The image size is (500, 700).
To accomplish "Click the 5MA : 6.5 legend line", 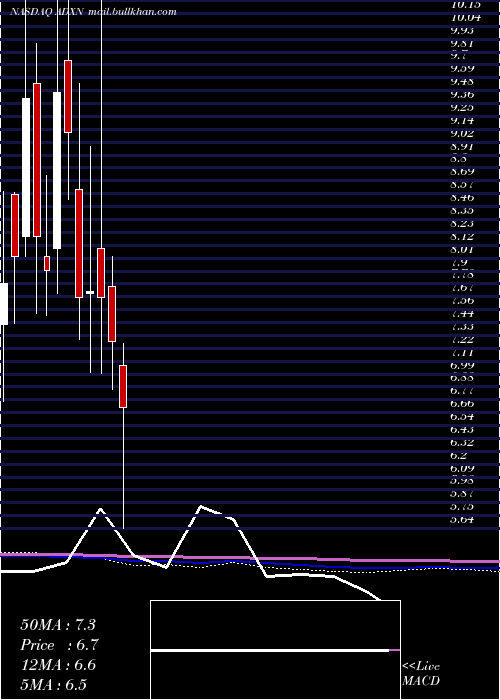I will (x=54, y=685).
